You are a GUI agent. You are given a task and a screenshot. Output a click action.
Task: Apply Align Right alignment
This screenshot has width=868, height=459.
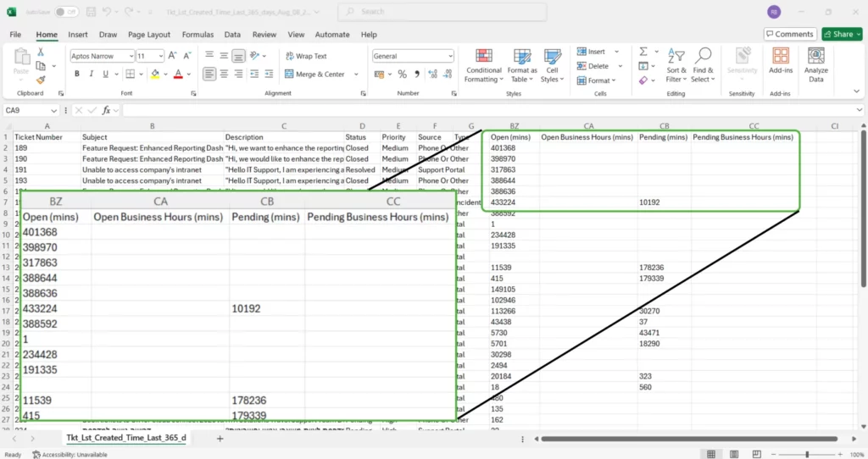point(238,74)
